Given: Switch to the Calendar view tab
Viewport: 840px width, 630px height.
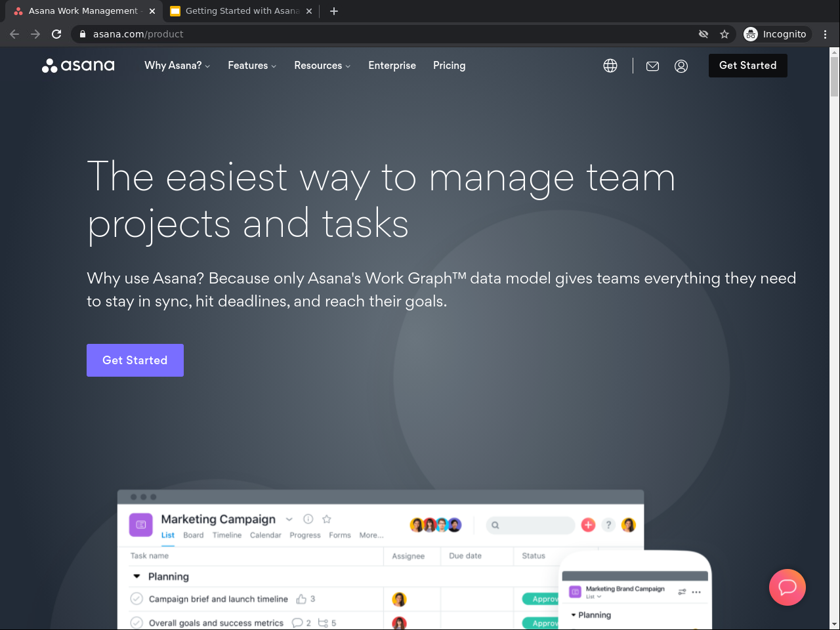Looking at the screenshot, I should pos(266,535).
